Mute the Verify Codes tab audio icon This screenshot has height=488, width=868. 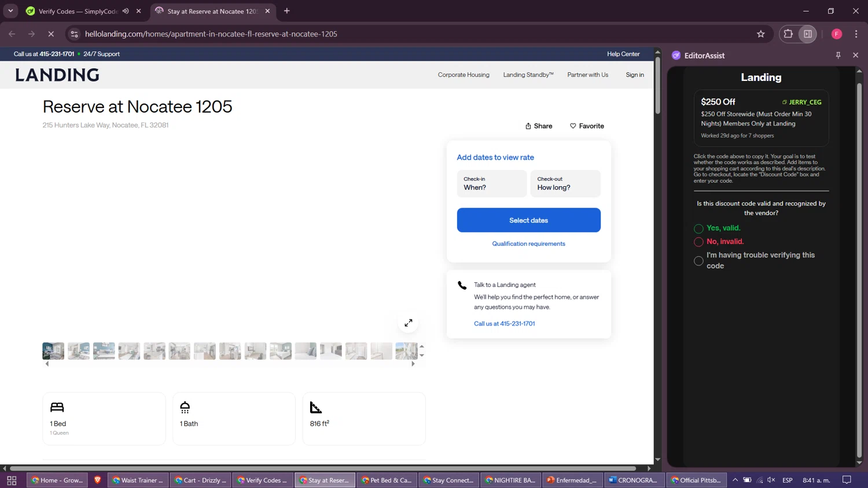click(x=126, y=11)
